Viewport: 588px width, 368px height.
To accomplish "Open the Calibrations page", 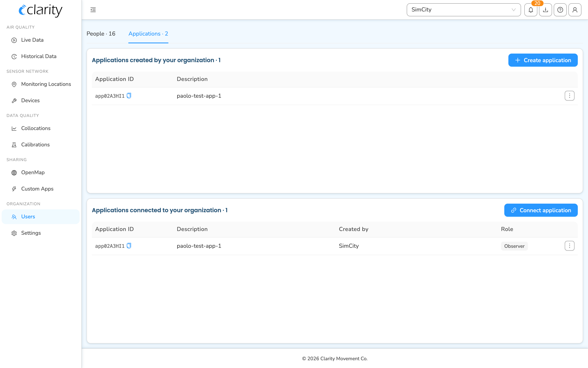I will 41,145.
